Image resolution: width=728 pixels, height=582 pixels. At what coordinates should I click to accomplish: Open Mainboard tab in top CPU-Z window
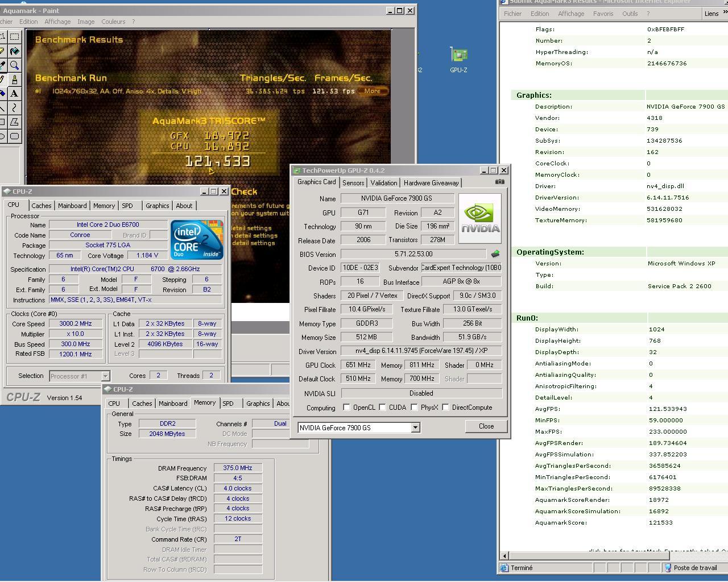72,206
